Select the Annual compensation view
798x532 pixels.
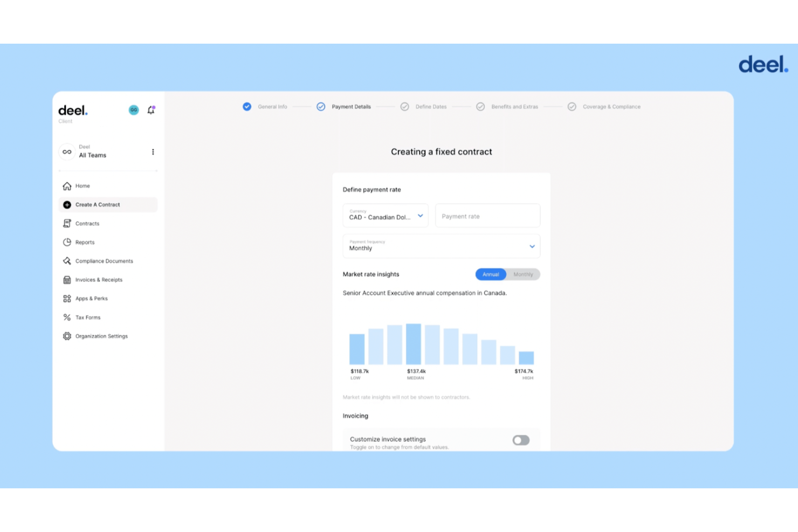pyautogui.click(x=490, y=274)
